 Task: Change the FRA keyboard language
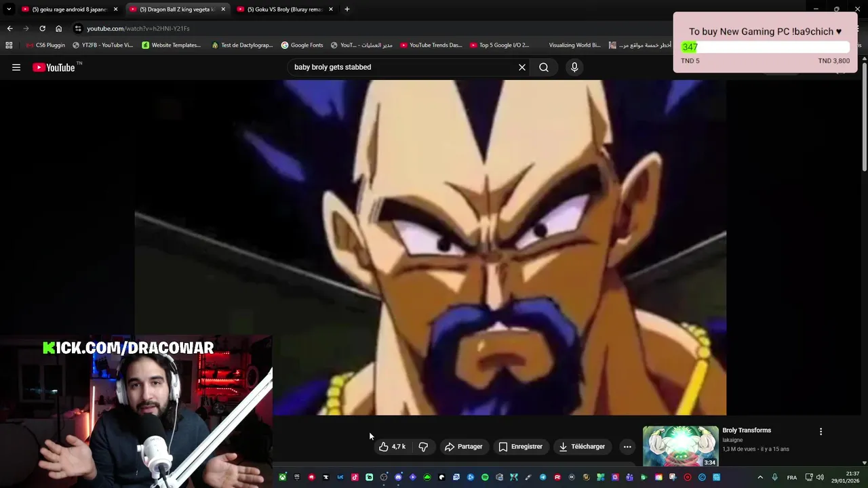coord(792,477)
